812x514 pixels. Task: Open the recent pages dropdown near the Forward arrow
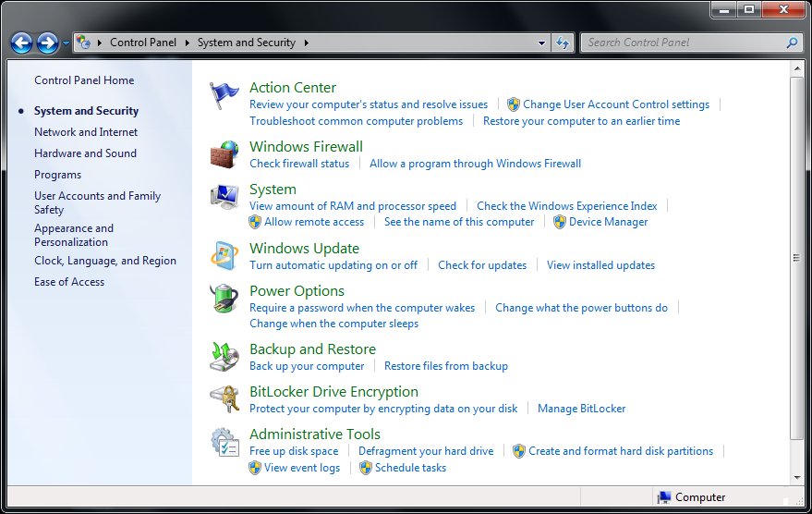66,43
